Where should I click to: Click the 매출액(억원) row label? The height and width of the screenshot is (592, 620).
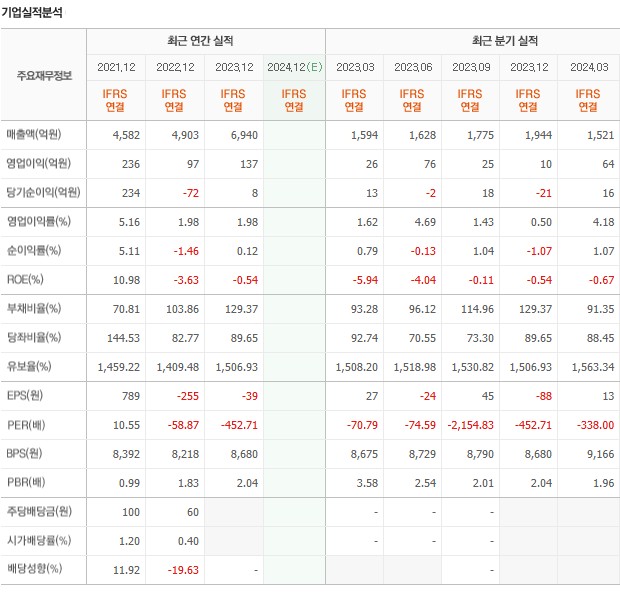[34, 134]
